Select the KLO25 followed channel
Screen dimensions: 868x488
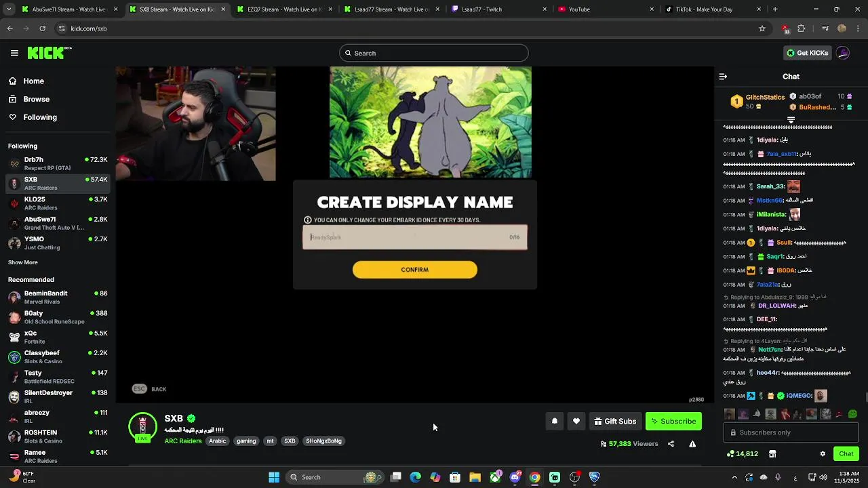pos(58,203)
